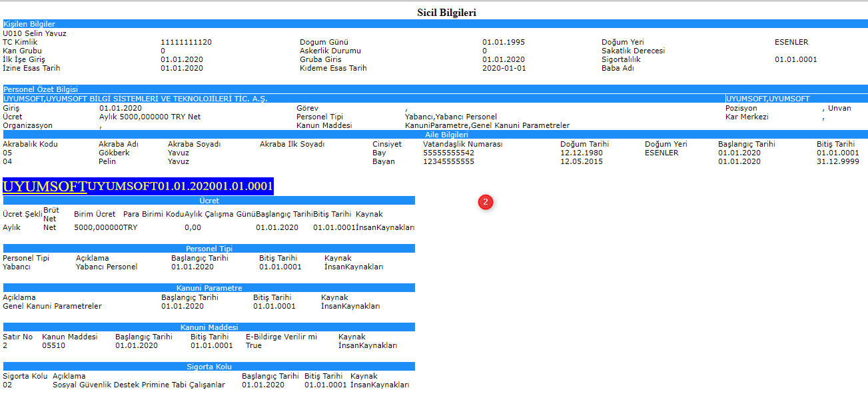Click the Vatandaşlık Numarası column header
Viewport: 868px width, 394px height.
(x=462, y=144)
